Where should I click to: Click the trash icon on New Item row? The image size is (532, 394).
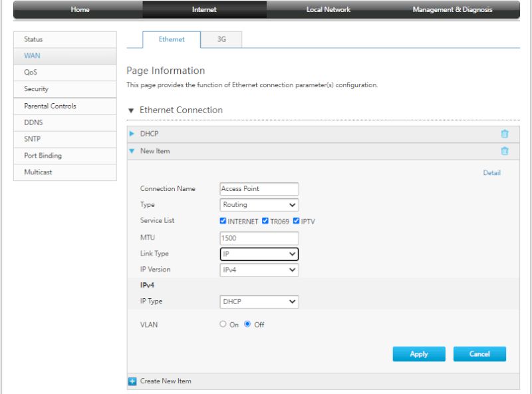point(505,151)
